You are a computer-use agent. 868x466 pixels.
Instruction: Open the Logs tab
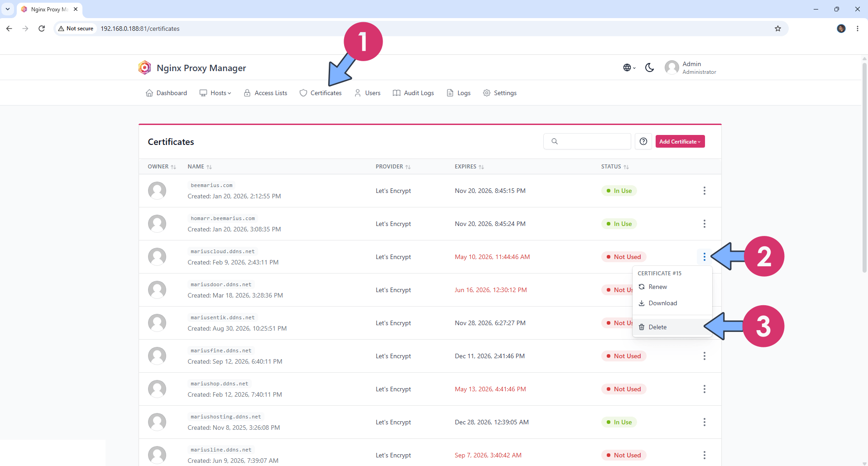459,93
